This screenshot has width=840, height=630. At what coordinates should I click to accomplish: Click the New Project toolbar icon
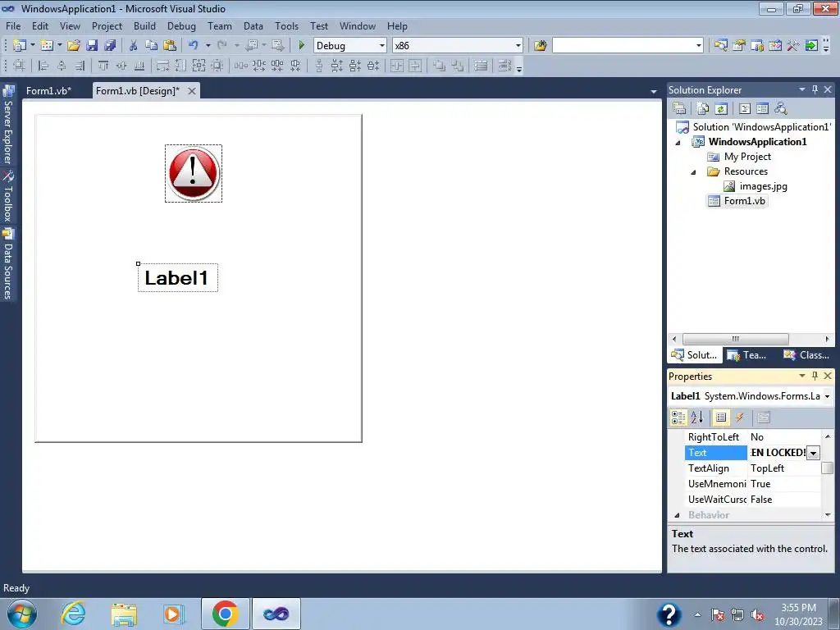coord(20,46)
